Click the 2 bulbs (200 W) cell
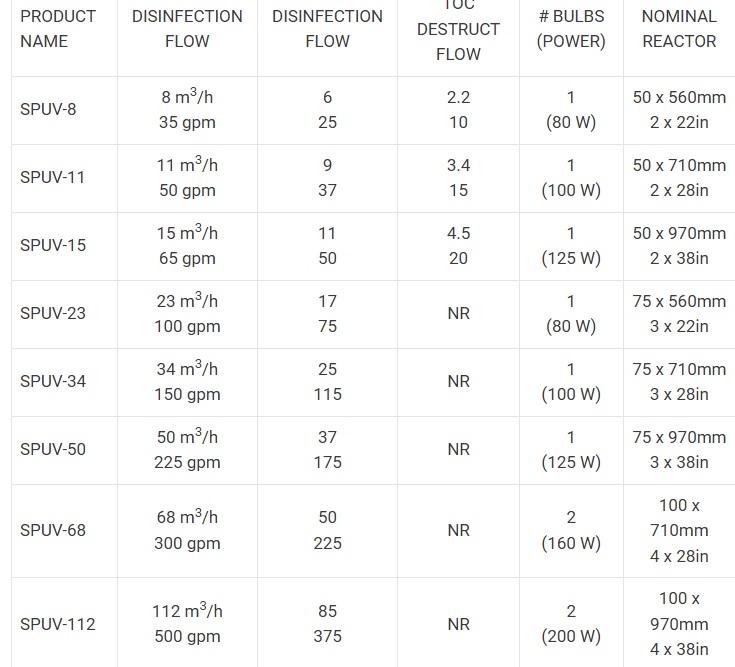Viewport: 735px width, 667px height. point(571,624)
